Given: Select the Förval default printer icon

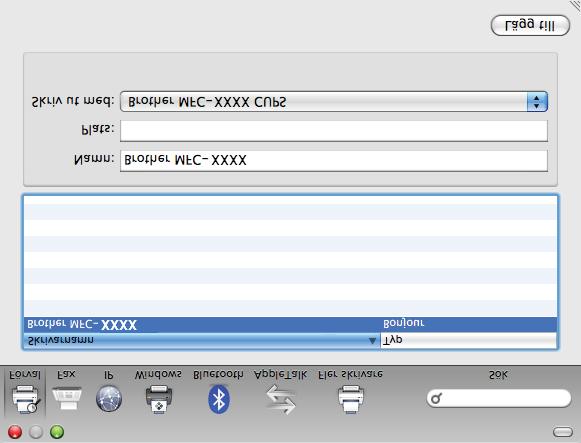Looking at the screenshot, I should (26, 399).
